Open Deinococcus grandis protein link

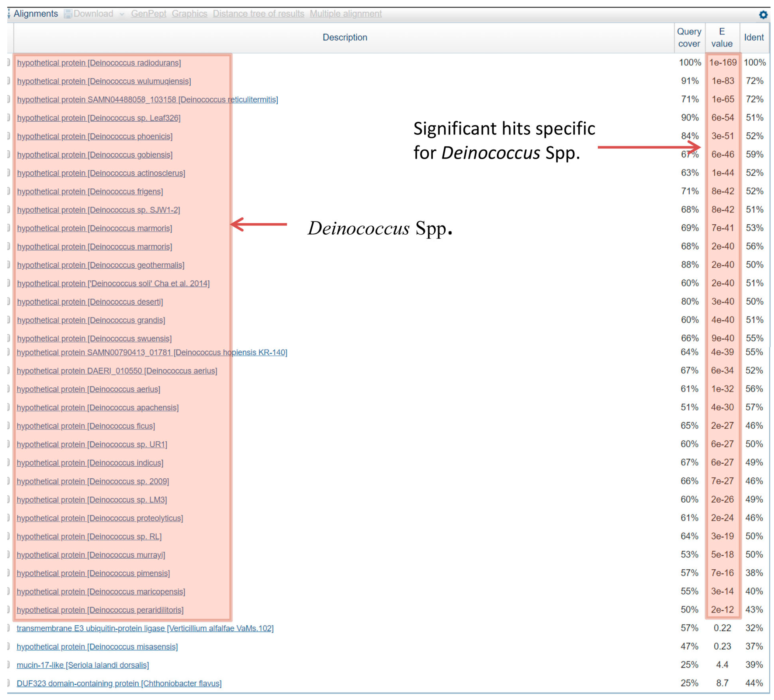(x=91, y=321)
